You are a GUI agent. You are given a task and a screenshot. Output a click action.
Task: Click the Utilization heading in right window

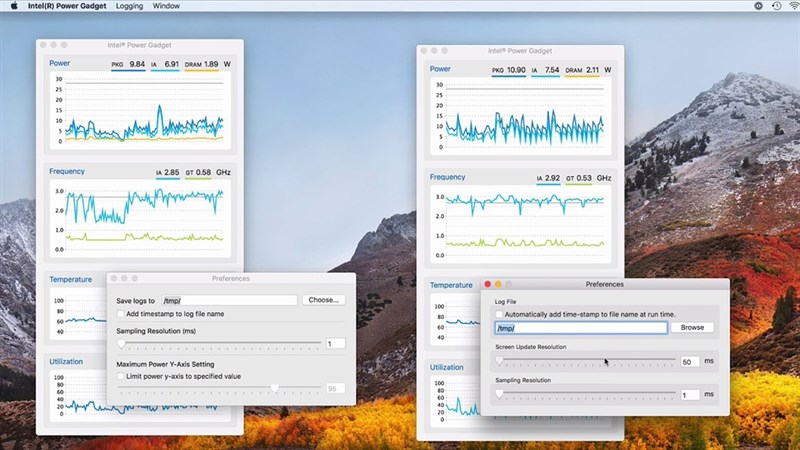point(446,367)
